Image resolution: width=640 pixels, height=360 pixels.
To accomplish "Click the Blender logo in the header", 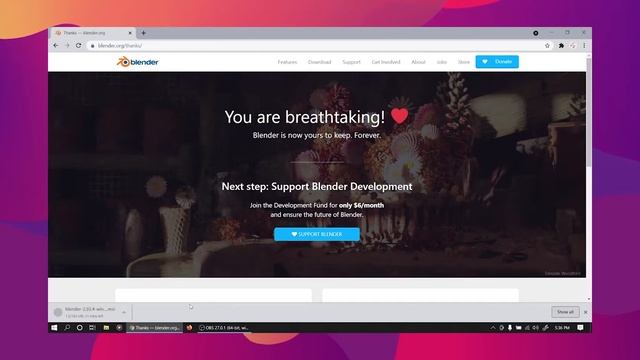I will 138,62.
